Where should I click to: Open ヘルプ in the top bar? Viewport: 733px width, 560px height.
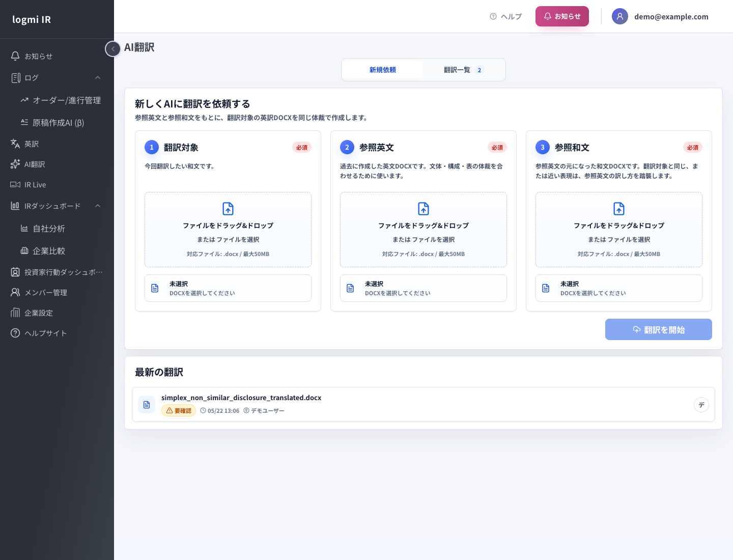(x=506, y=16)
